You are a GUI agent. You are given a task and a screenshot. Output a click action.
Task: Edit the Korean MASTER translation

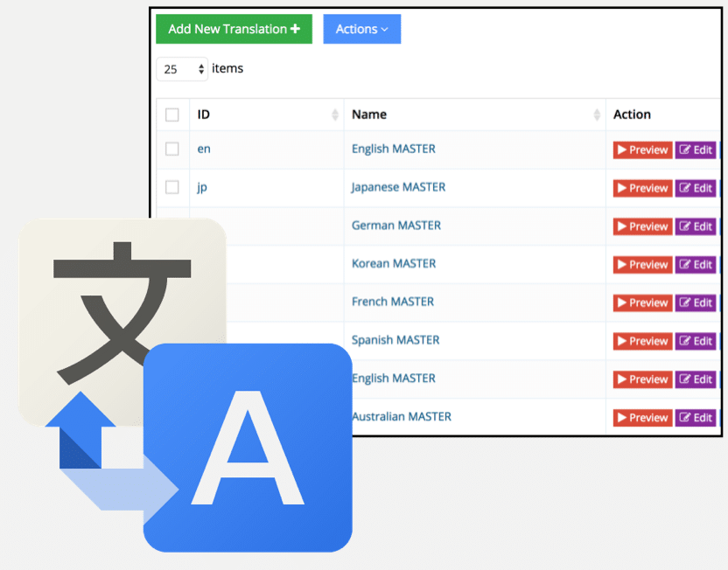(696, 265)
